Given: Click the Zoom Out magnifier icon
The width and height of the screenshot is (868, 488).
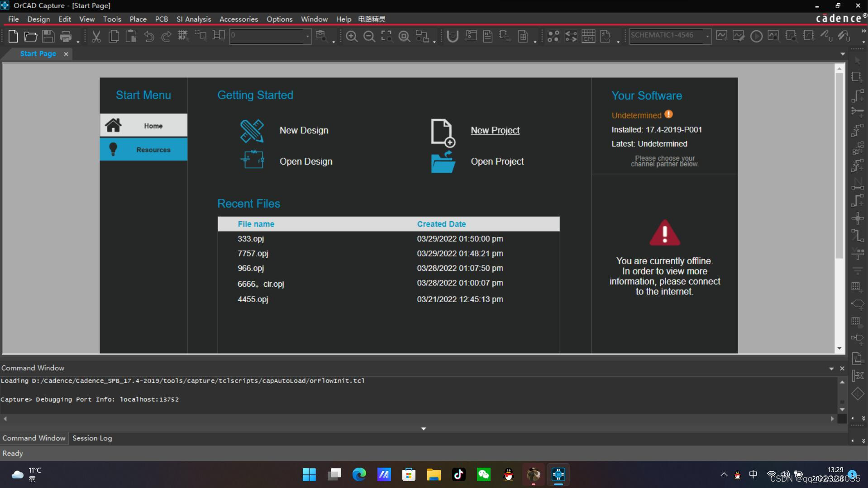Looking at the screenshot, I should click(369, 36).
